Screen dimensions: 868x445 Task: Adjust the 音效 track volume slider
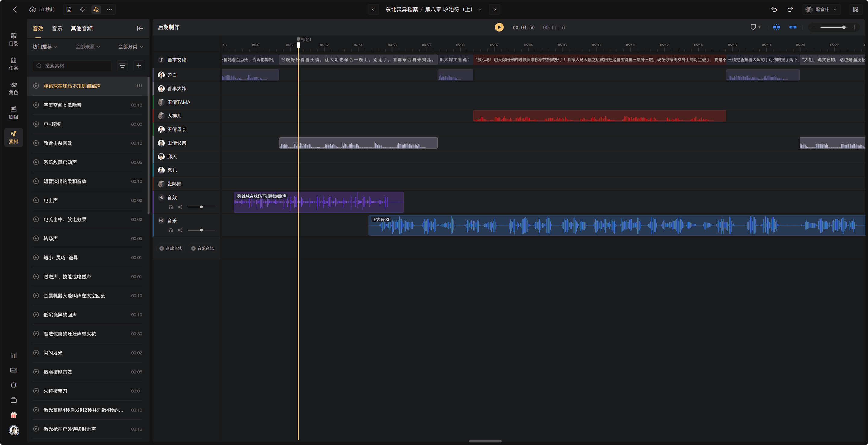[x=201, y=207]
